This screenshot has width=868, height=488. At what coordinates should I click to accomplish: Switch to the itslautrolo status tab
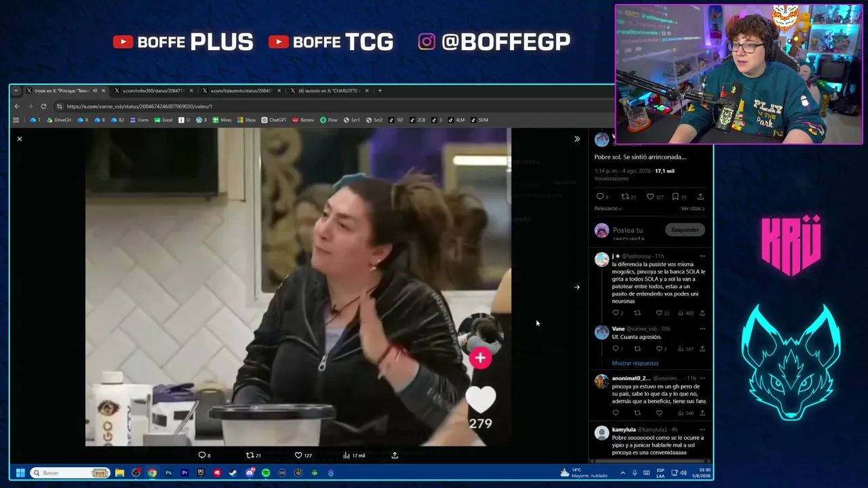pyautogui.click(x=241, y=91)
